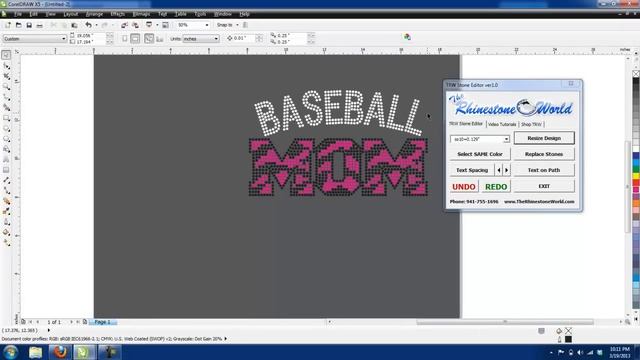Open the zoom level dropdown showing 50%

207,25
